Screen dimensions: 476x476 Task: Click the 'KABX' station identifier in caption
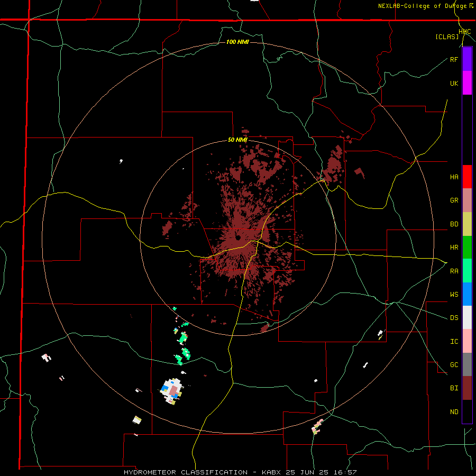tap(272, 472)
